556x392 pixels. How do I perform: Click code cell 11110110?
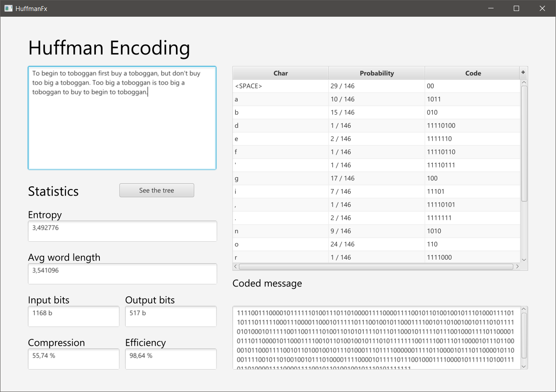point(473,152)
